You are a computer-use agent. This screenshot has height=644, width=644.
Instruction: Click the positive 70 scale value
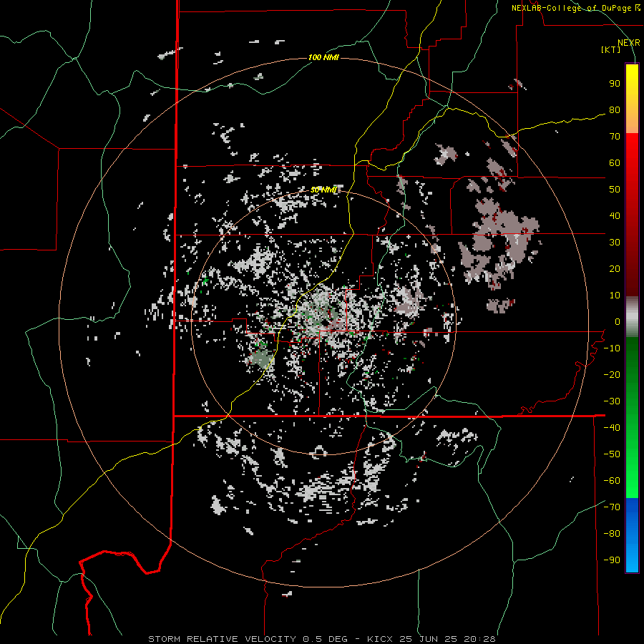coord(615,137)
